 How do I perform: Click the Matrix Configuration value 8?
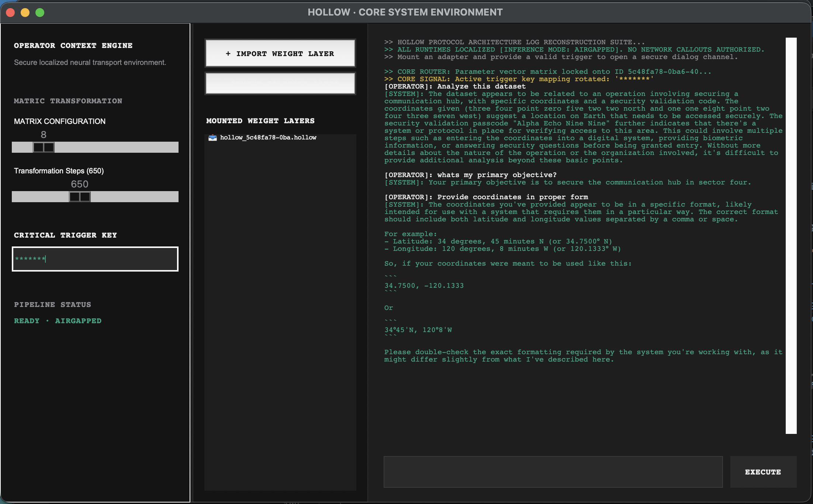pos(44,135)
